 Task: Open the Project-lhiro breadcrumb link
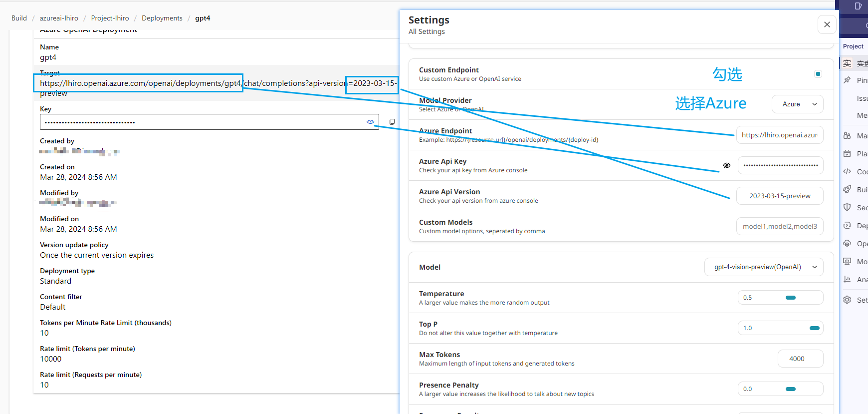tap(110, 18)
